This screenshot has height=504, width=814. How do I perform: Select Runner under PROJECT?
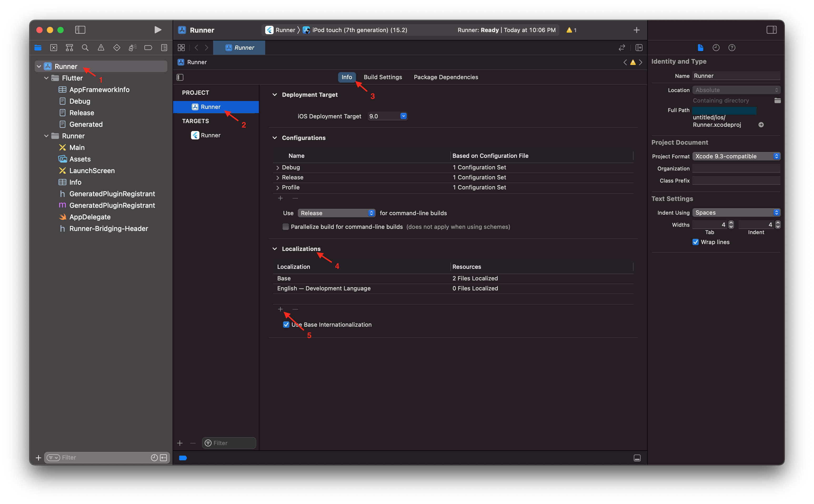(x=216, y=107)
